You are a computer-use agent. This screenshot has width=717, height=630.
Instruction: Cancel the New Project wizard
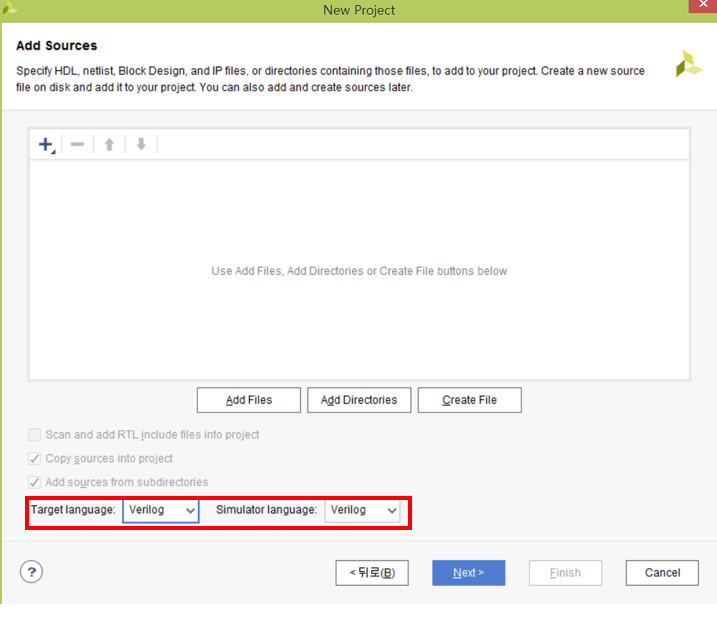point(662,573)
